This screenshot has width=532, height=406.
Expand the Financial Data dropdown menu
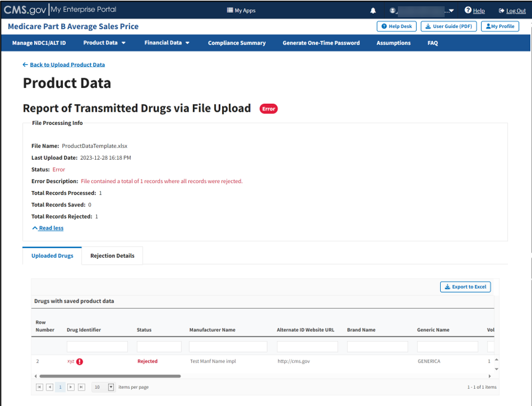(x=167, y=43)
